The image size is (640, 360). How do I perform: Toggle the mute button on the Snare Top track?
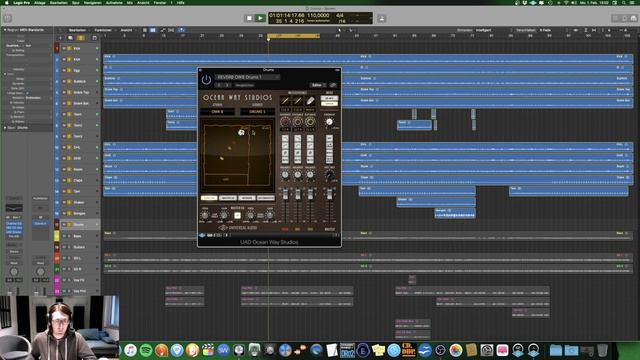point(64,92)
